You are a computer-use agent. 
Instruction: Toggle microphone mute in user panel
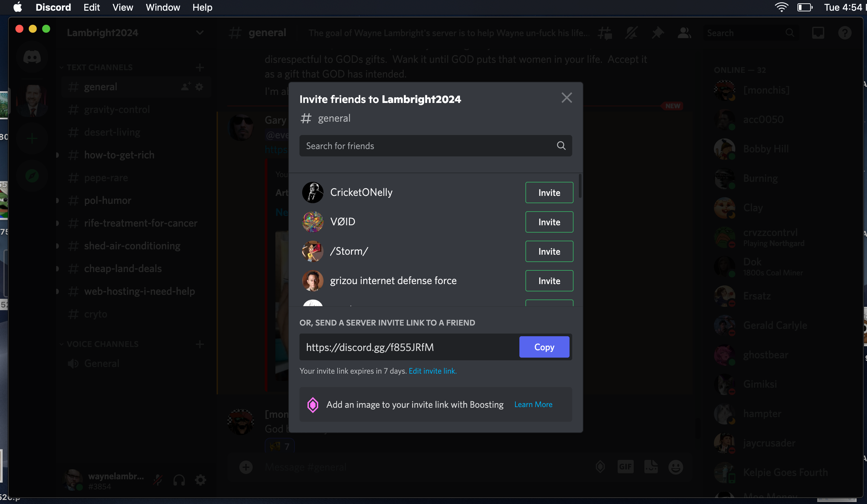(158, 480)
